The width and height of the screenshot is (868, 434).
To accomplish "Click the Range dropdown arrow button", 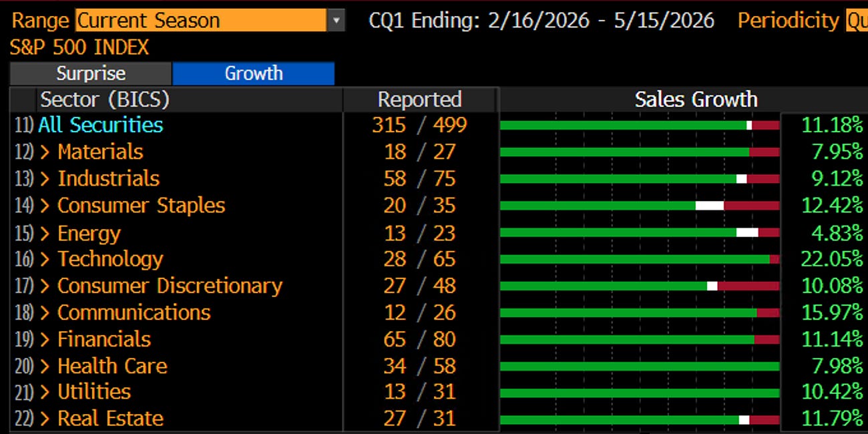I will 337,21.
